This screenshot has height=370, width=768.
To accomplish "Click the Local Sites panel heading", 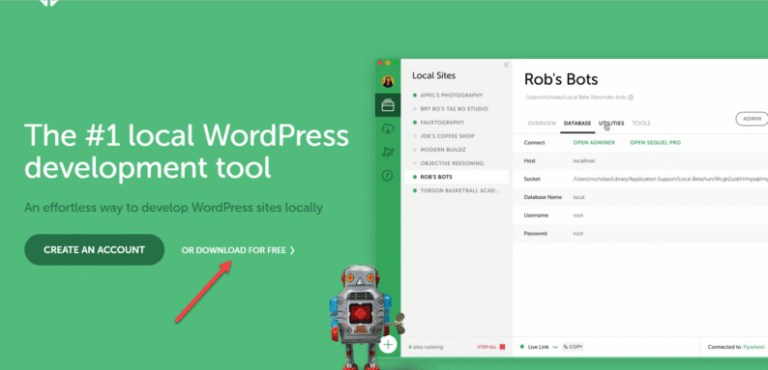I will [x=433, y=75].
